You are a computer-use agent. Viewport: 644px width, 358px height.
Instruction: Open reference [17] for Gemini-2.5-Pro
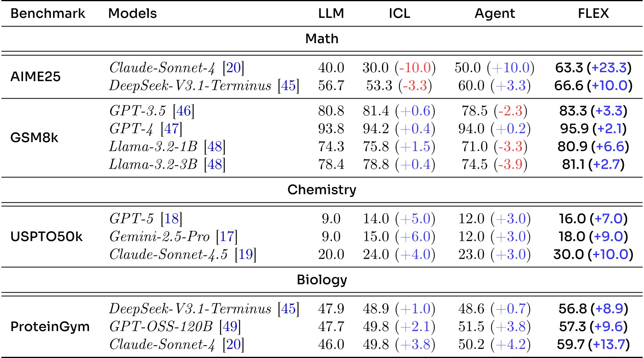pos(227,236)
